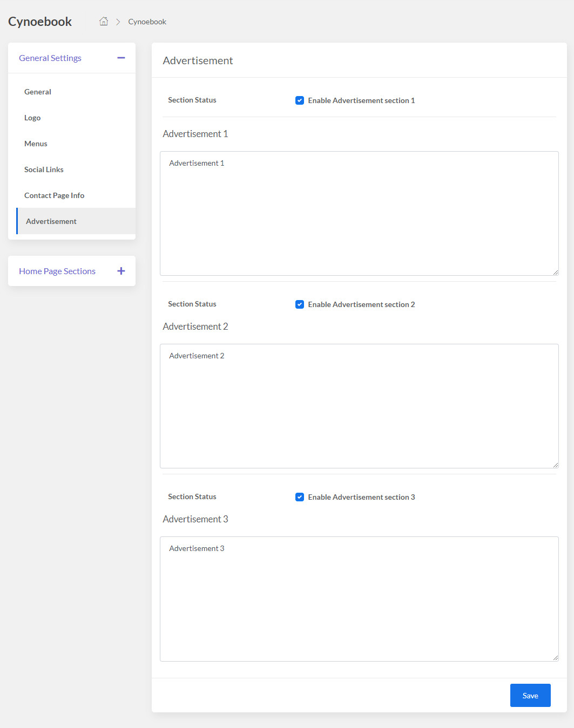Toggle Enable Advertisement section 2 checkbox
The width and height of the screenshot is (574, 728).
tap(300, 304)
